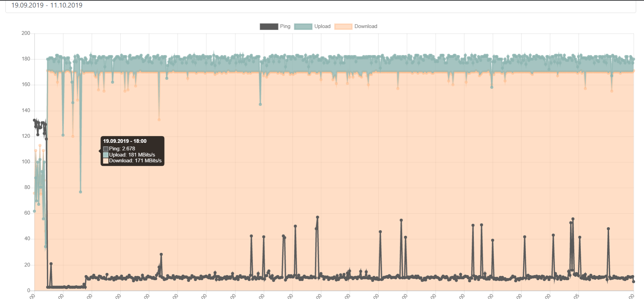Toggle the Download series via its legend label

click(x=365, y=26)
